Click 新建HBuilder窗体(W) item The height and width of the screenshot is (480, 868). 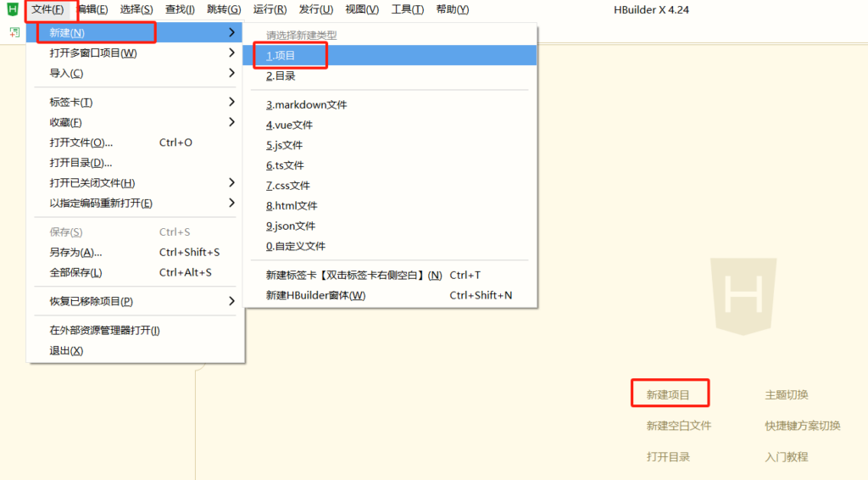390,295
